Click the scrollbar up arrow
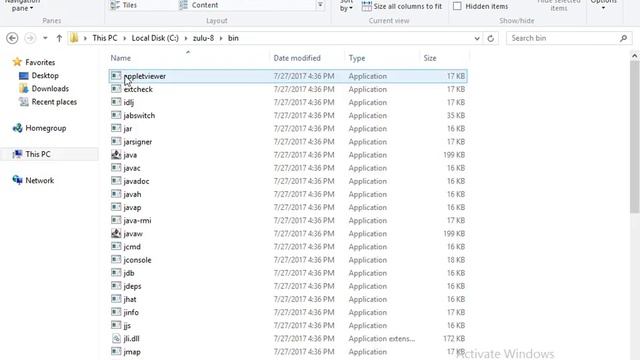Viewport: 640px width, 360px height. click(634, 56)
